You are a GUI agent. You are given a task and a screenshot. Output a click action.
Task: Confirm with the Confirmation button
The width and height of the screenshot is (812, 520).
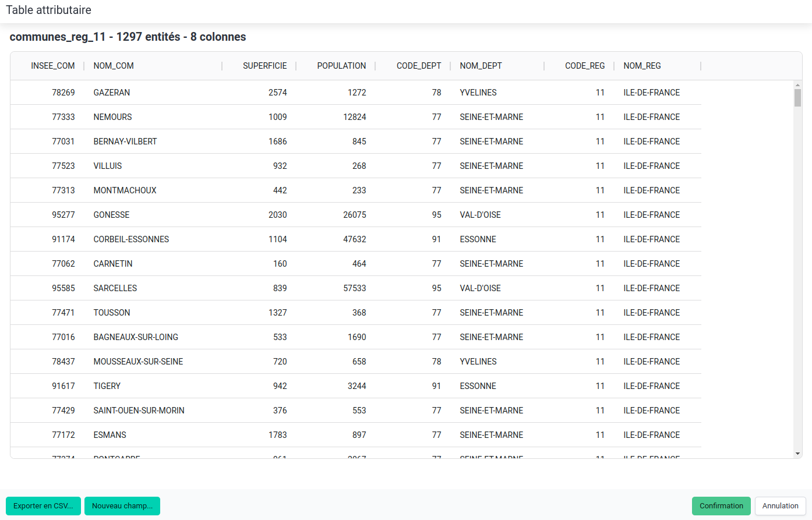pos(721,506)
